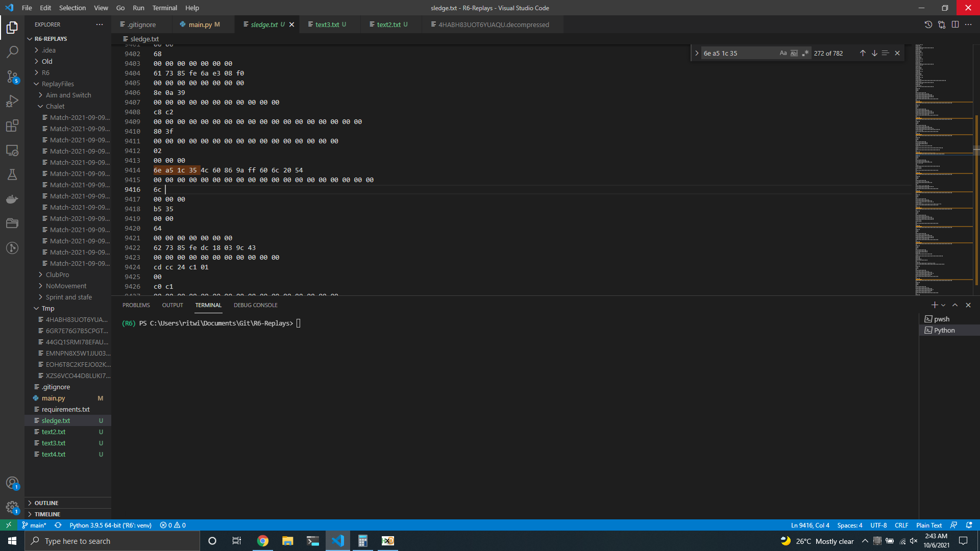Open the Terminal menu
This screenshot has width=980, height=551.
(x=164, y=8)
